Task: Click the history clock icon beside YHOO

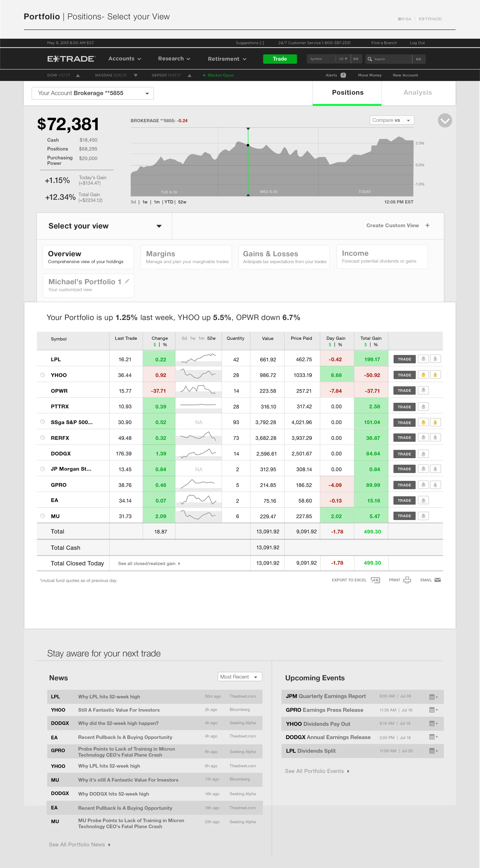Action: point(42,375)
